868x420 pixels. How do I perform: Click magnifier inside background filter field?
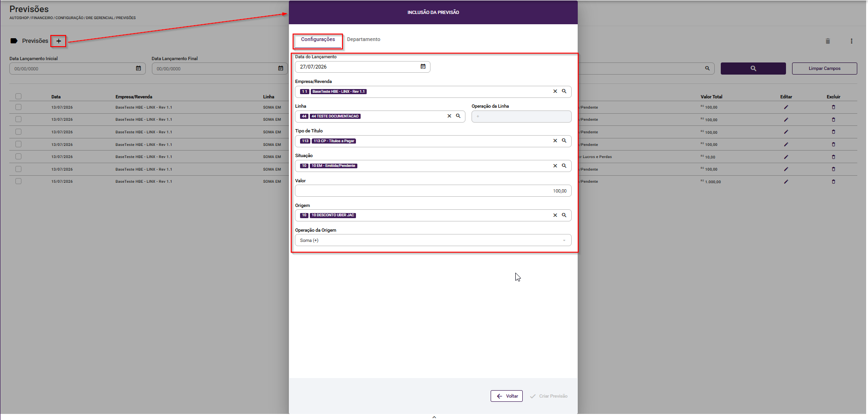coord(707,69)
